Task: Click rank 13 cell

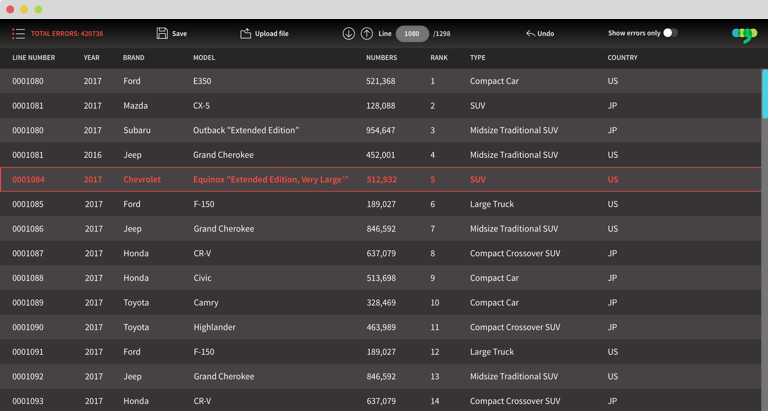Action: 435,376
